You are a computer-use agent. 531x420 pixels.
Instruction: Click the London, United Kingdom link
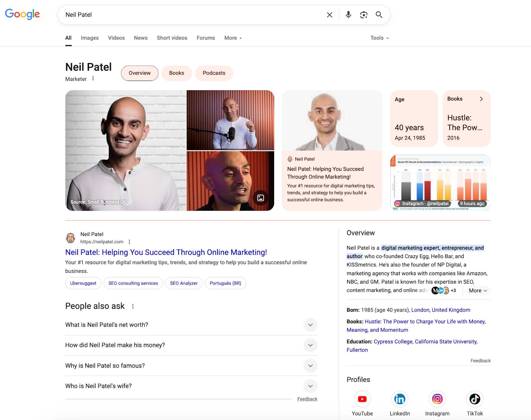tap(441, 310)
